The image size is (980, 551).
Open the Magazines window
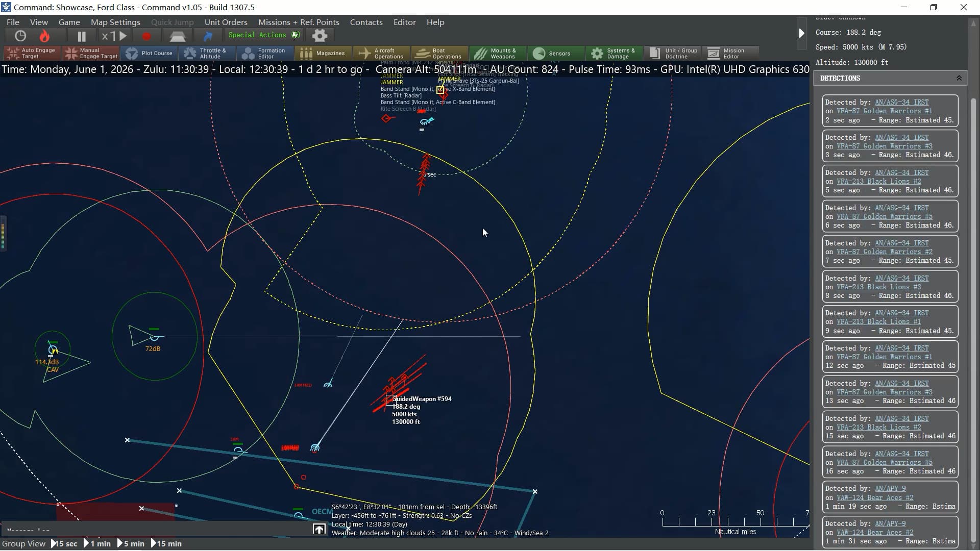coord(323,53)
